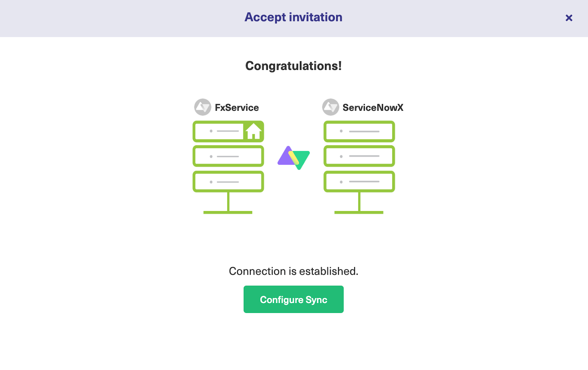Click the 'Connection is established' message
This screenshot has height=370, width=588.
[x=293, y=271]
